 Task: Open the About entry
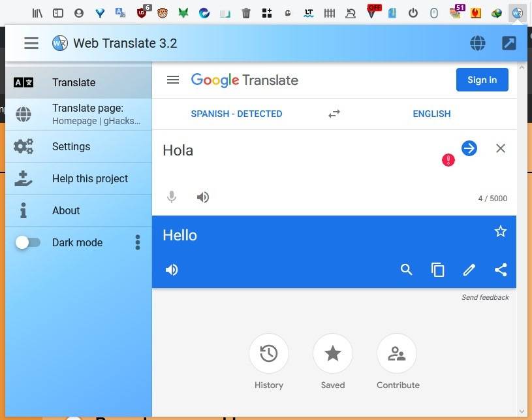click(78, 210)
